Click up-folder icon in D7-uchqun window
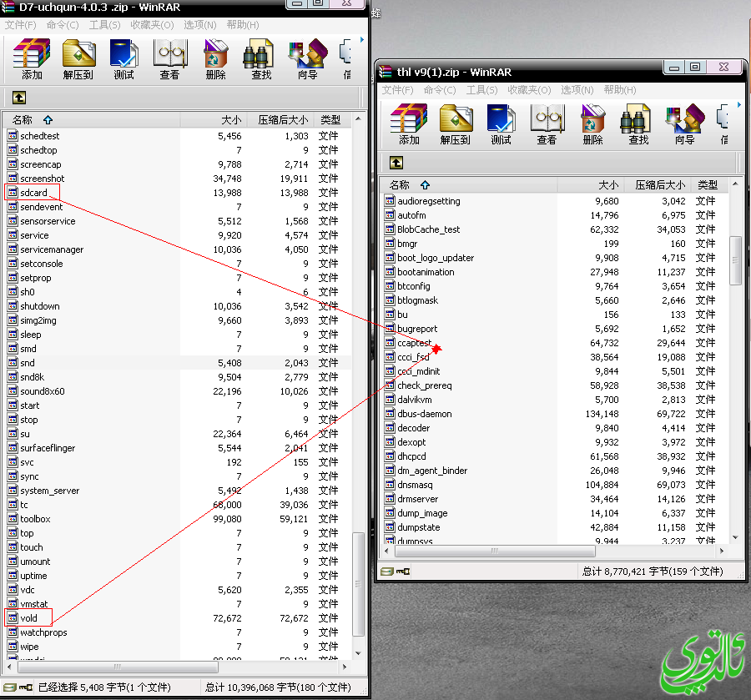751x700 pixels. pyautogui.click(x=18, y=98)
